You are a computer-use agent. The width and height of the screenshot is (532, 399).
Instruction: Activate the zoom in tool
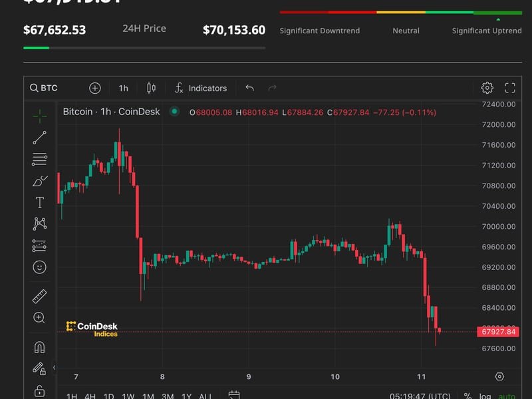39,318
